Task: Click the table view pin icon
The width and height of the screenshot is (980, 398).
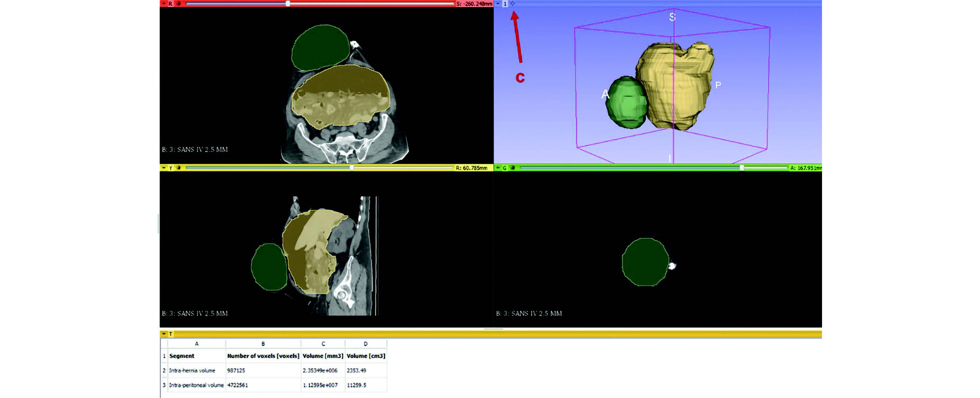Action: 164,334
